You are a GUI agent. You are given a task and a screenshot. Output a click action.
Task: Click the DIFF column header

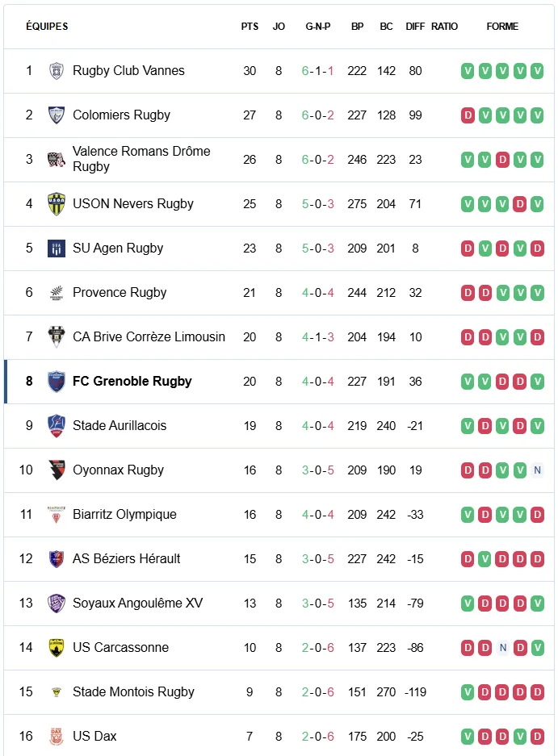pos(415,27)
